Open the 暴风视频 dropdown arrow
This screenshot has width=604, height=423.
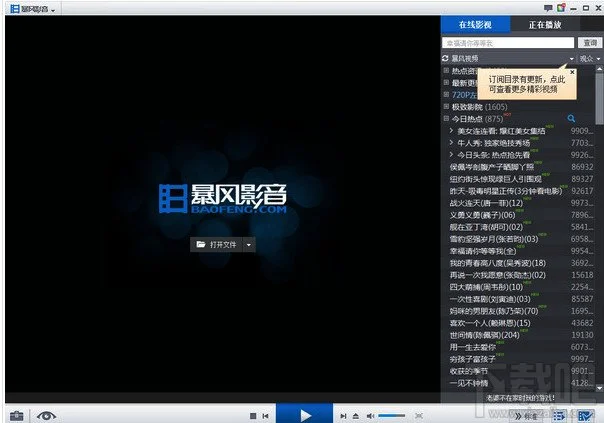571,59
